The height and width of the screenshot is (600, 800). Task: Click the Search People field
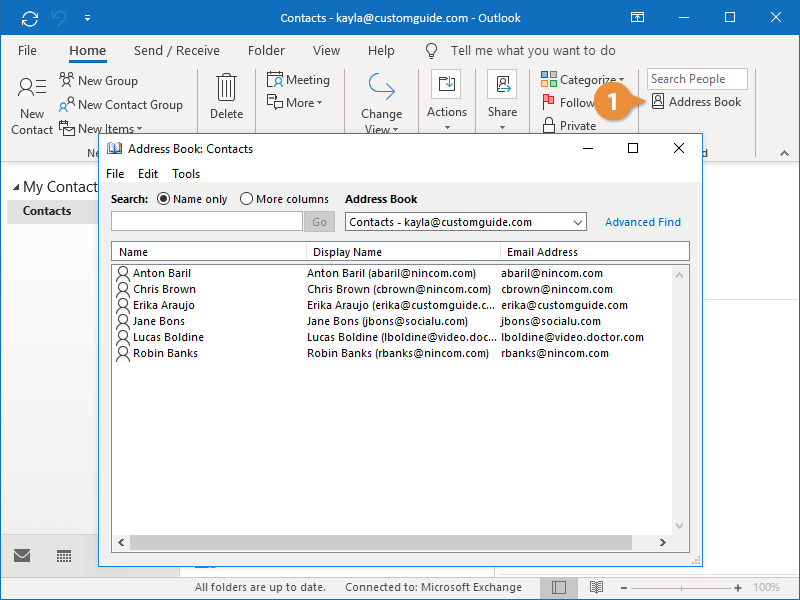coord(697,79)
